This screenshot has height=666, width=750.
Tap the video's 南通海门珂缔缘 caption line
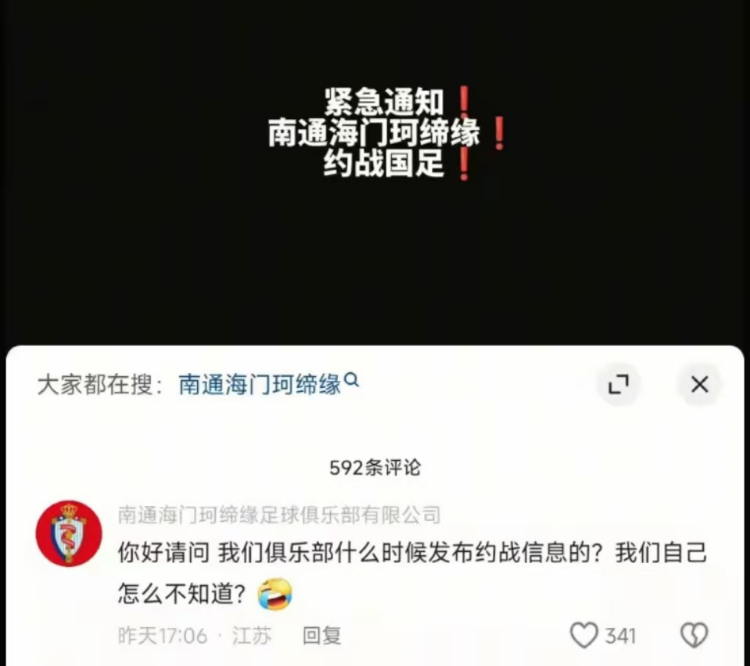pos(374,133)
